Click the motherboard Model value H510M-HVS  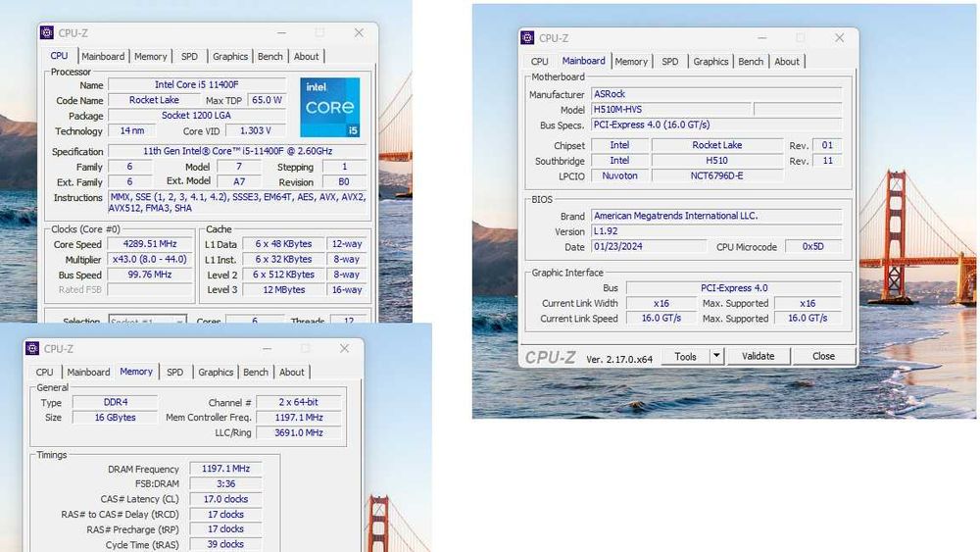click(x=670, y=109)
